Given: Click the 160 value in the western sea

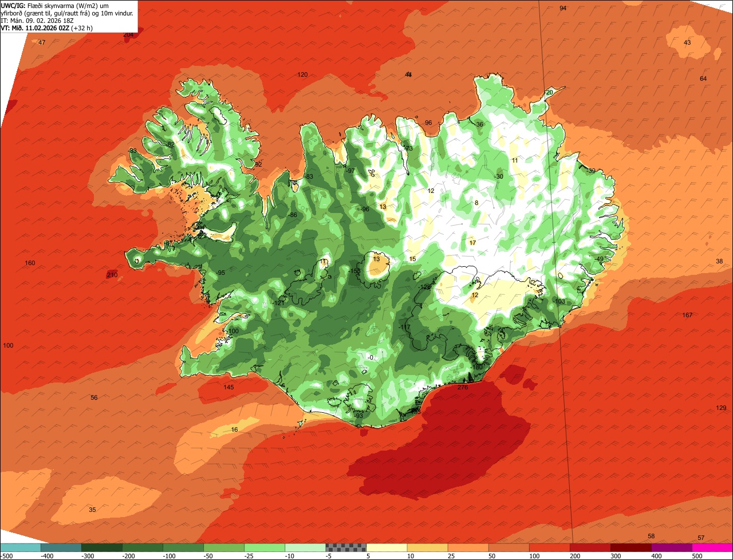Looking at the screenshot, I should click(30, 263).
